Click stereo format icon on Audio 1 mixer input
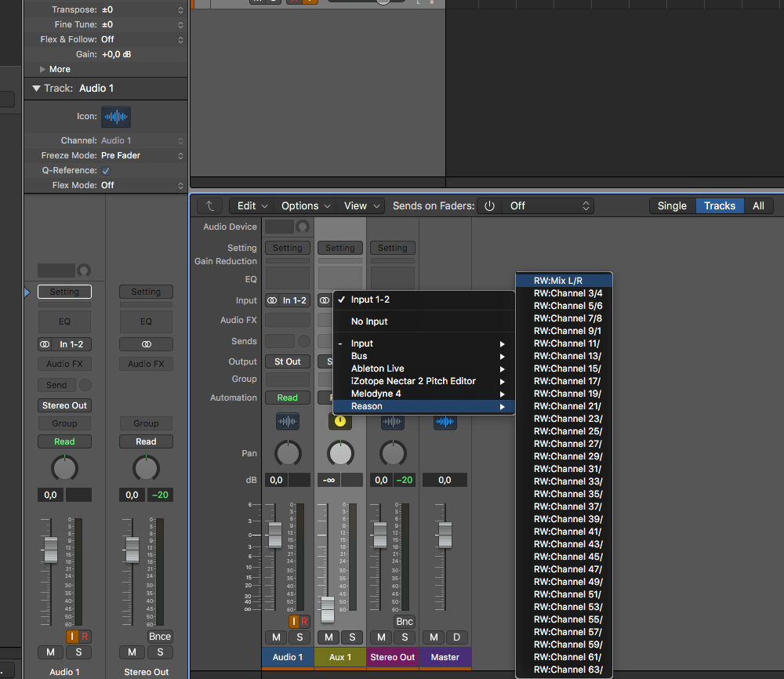Viewport: 784px width, 679px height. [272, 300]
